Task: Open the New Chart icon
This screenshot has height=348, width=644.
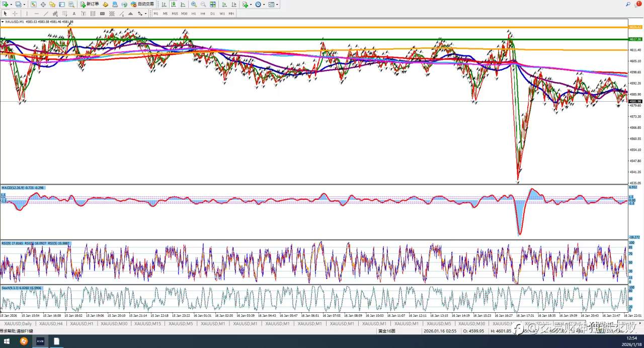Action: coord(5,4)
